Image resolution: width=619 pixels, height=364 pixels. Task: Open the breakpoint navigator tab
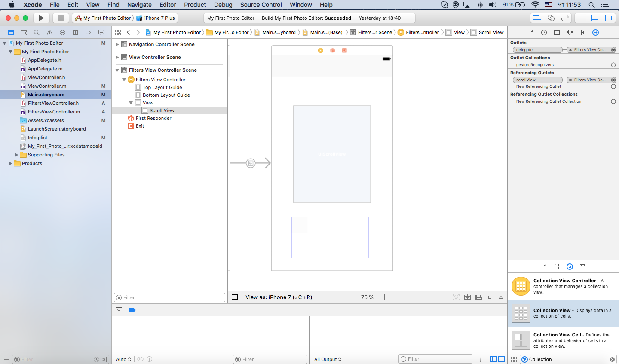88,32
